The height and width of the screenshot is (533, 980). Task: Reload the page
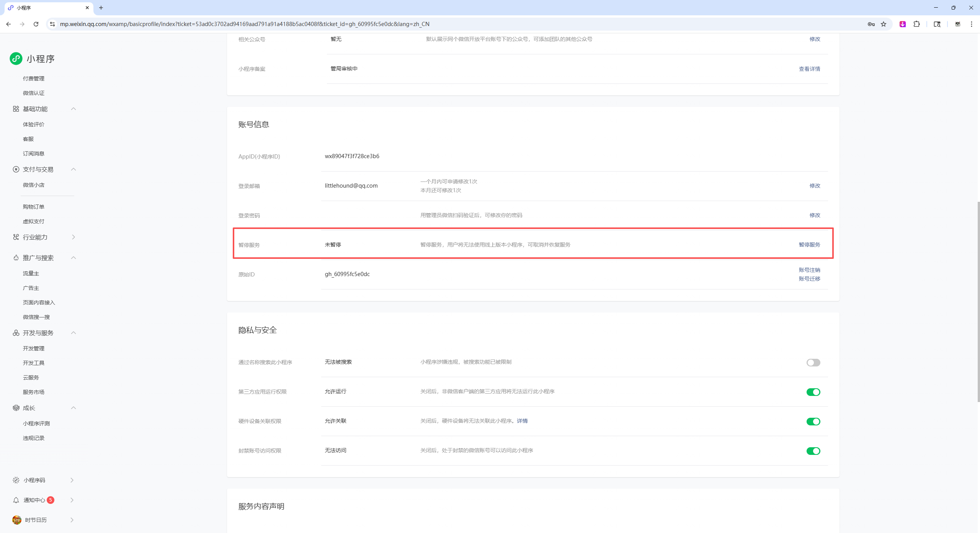point(36,24)
